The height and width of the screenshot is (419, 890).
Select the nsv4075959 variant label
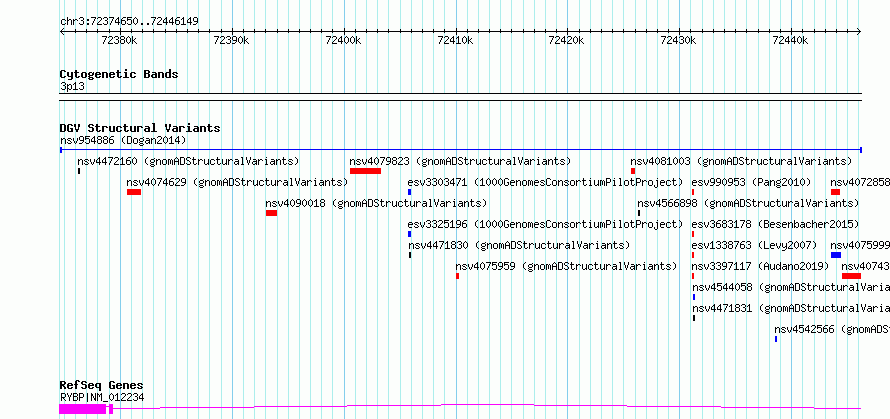(x=566, y=266)
